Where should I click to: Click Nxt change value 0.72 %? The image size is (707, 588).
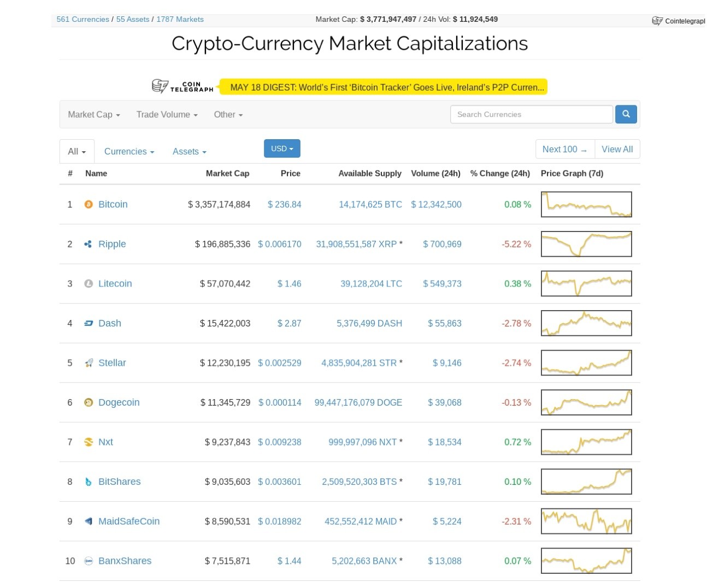click(517, 442)
